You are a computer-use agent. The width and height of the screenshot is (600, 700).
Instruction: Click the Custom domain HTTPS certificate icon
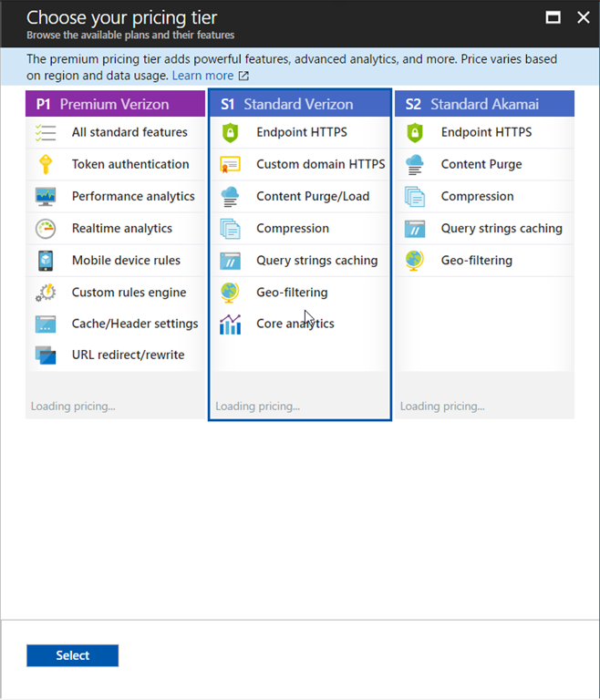[x=230, y=164]
